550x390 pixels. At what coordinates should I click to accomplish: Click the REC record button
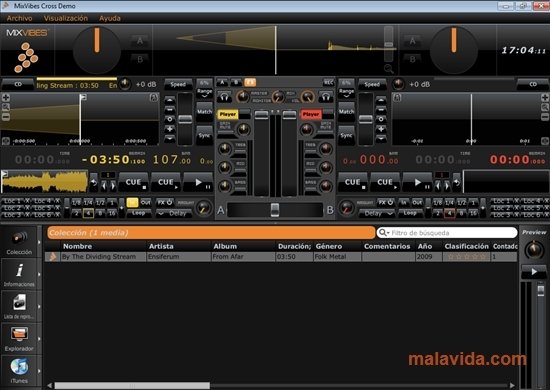point(328,83)
